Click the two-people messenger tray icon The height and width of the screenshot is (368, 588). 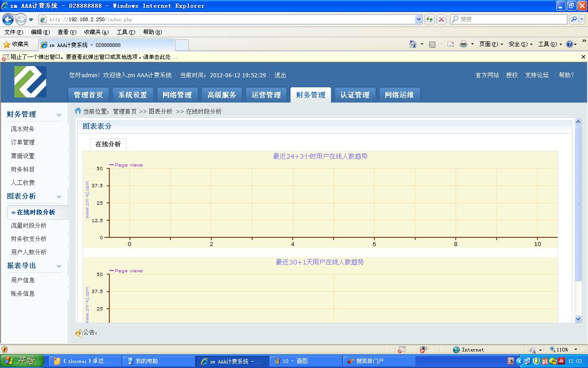coord(544,361)
